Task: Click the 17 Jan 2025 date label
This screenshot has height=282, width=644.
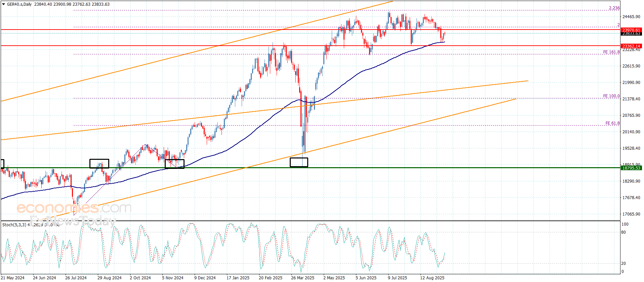Action: (238, 278)
